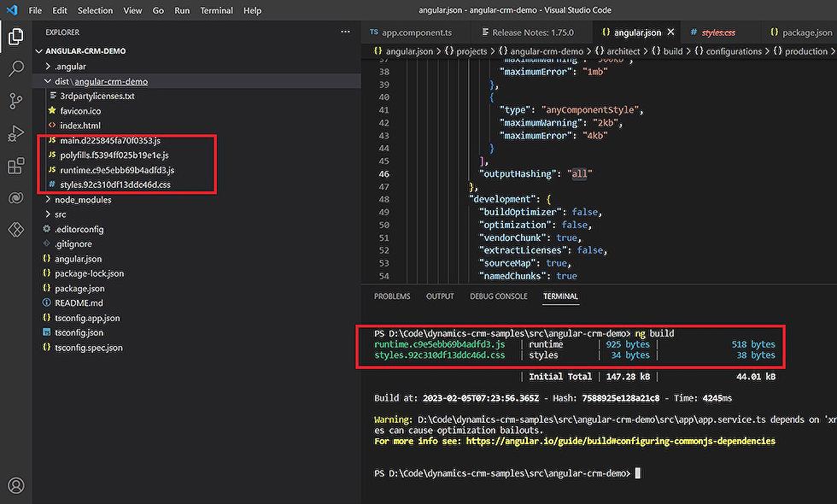Show the PROBLEMS panel

(392, 296)
